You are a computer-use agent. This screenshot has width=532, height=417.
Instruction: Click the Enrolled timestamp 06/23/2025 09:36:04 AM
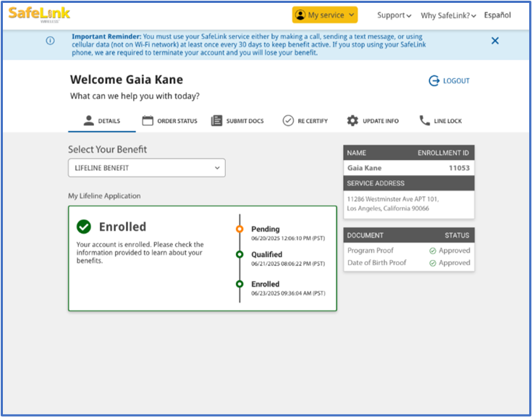[288, 293]
